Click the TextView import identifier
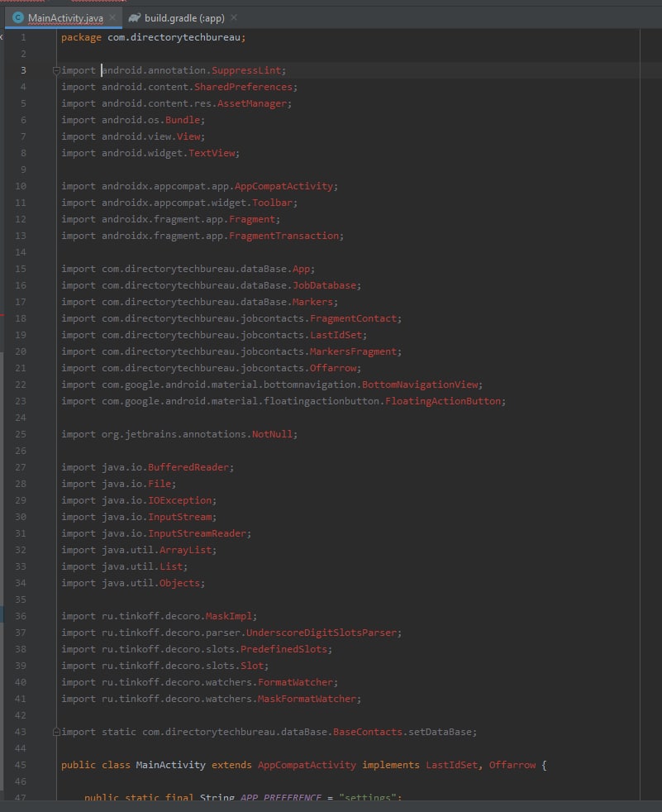The height and width of the screenshot is (812, 662). point(212,153)
